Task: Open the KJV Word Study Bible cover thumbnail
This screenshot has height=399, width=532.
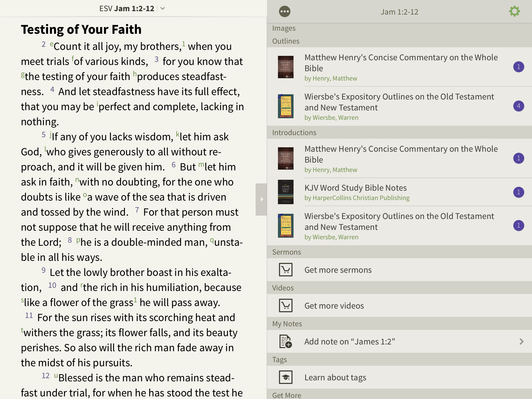Action: click(285, 192)
